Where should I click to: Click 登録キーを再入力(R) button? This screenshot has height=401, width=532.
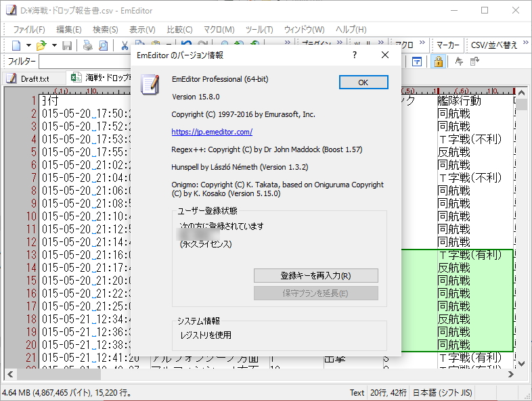(316, 276)
